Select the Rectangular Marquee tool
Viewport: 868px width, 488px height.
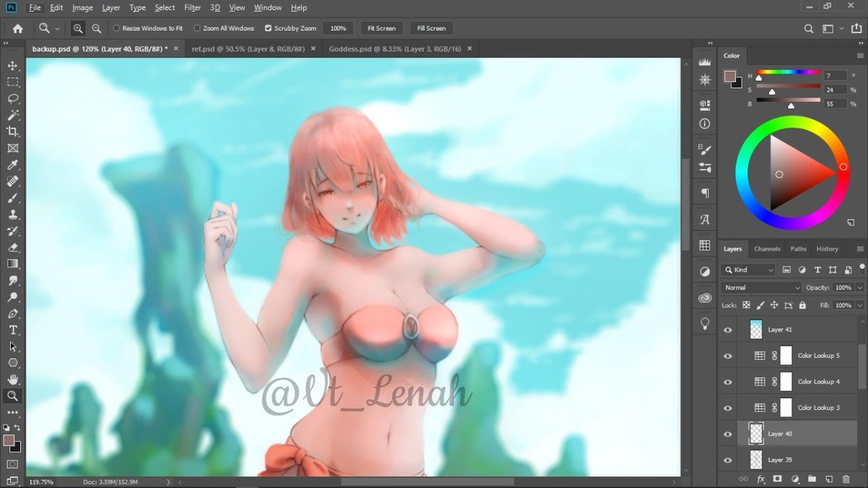(12, 83)
